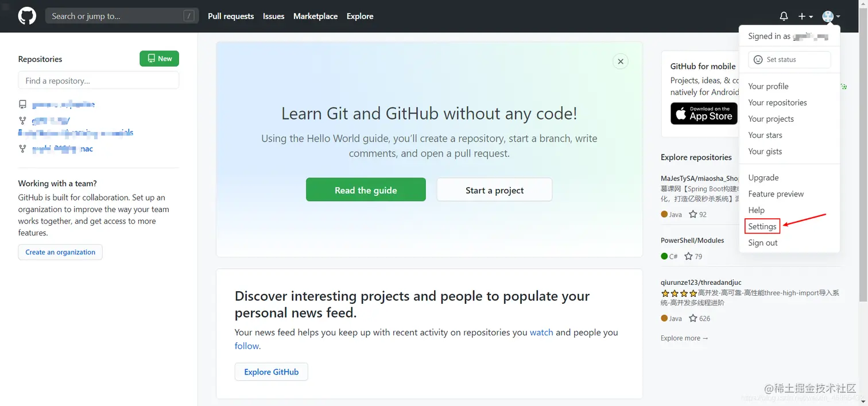Focus the Find a repository field
The image size is (868, 406).
click(x=98, y=80)
